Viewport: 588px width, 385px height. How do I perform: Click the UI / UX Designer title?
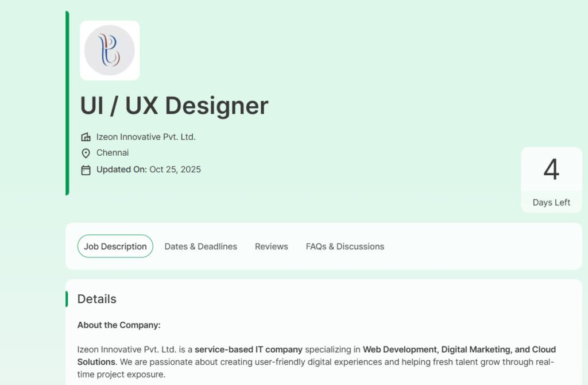coord(174,106)
